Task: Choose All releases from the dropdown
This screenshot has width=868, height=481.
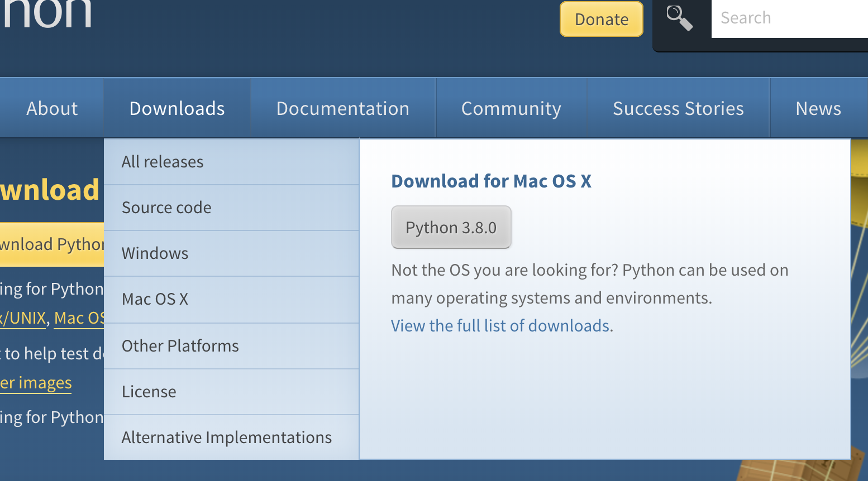Action: point(163,162)
